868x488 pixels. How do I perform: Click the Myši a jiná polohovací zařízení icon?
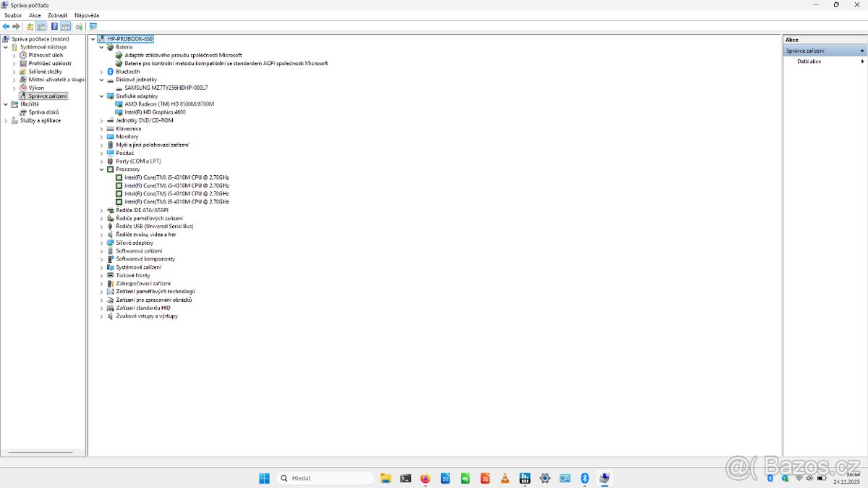click(110, 145)
